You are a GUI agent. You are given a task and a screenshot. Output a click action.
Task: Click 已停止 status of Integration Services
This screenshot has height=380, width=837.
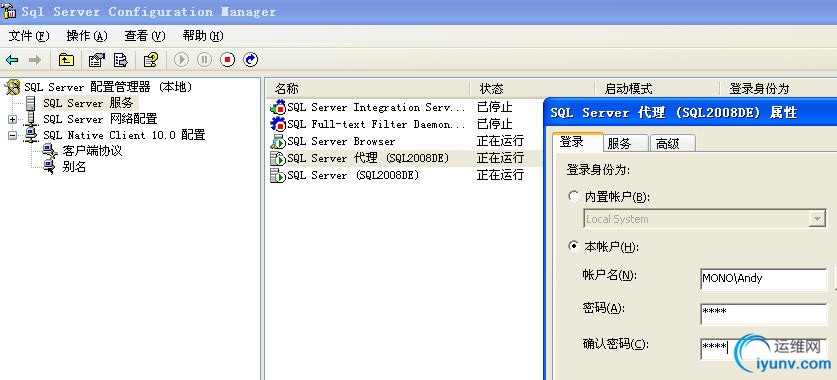point(495,107)
